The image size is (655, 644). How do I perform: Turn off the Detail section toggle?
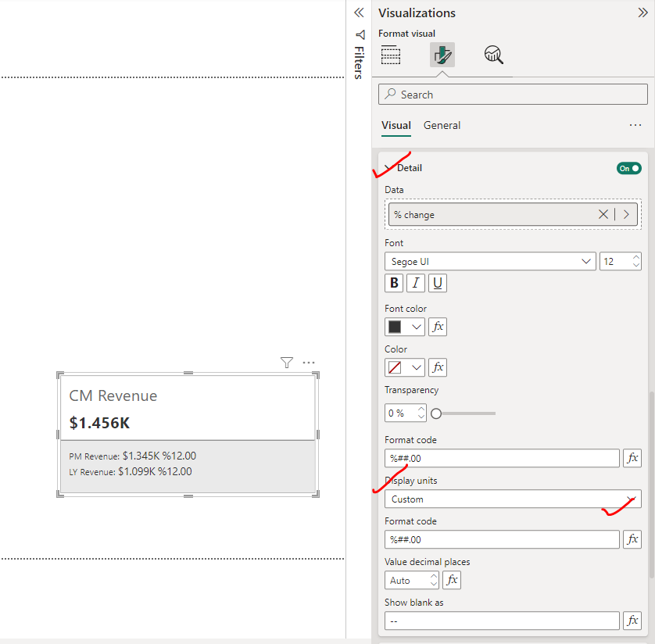click(628, 168)
